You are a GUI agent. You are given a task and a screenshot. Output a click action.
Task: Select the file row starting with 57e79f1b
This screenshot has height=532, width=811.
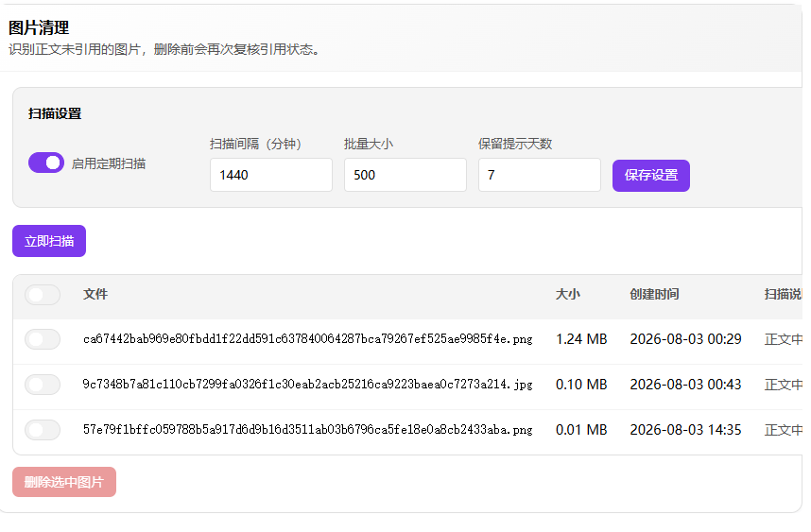pos(43,430)
